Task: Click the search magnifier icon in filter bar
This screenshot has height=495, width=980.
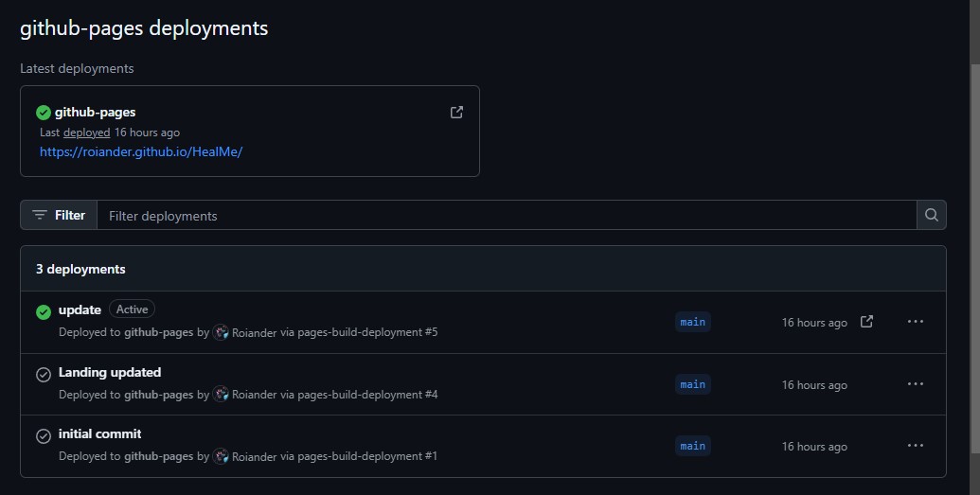Action: click(x=932, y=215)
